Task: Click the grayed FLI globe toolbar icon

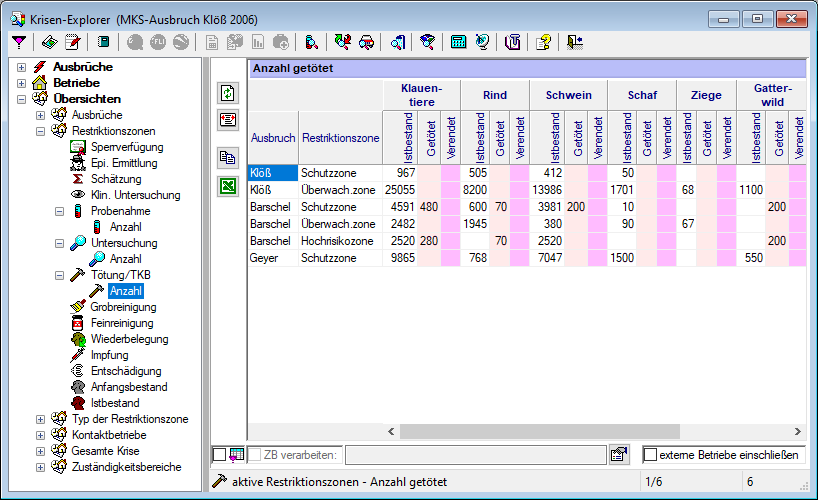Action: click(158, 42)
